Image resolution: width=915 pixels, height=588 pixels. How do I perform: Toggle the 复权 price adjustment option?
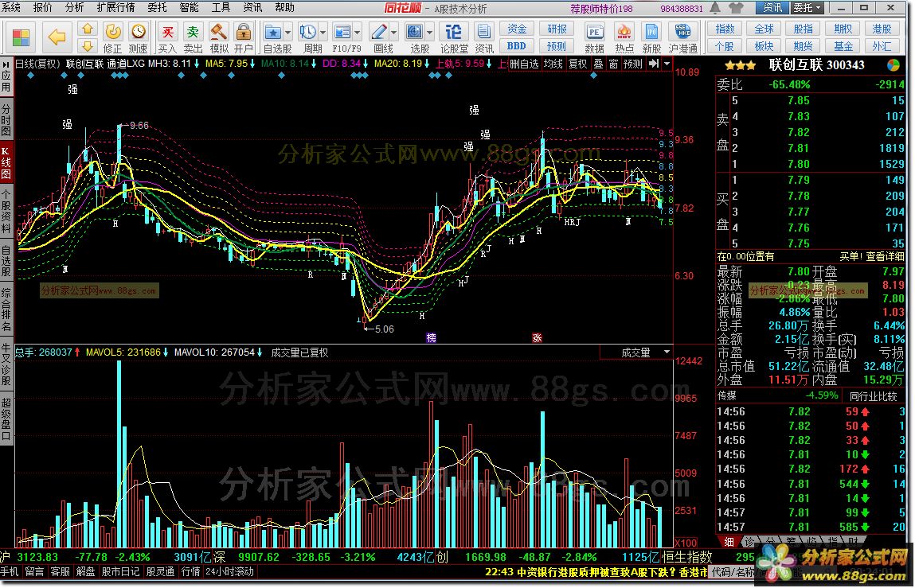coord(577,64)
